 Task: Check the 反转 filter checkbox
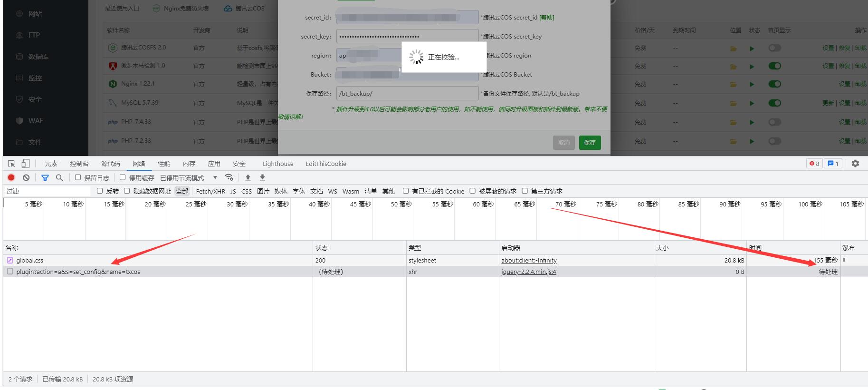tap(100, 191)
